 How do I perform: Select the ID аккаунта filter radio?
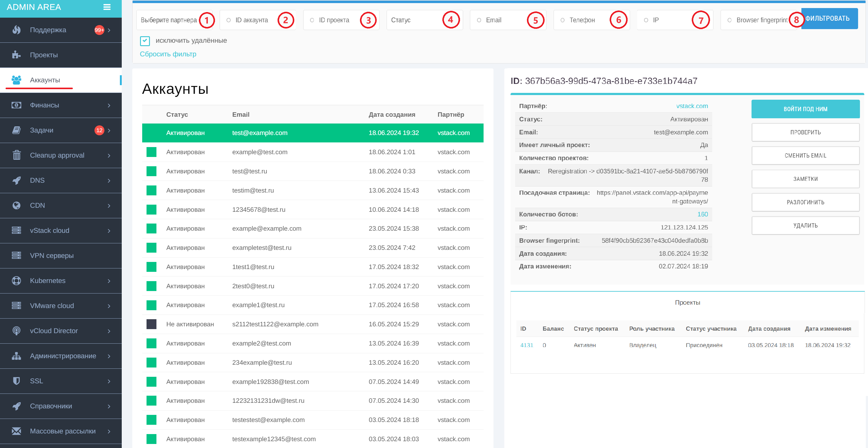click(x=228, y=20)
